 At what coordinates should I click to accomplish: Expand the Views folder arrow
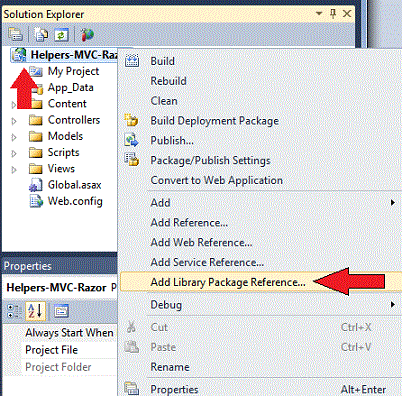[14, 170]
